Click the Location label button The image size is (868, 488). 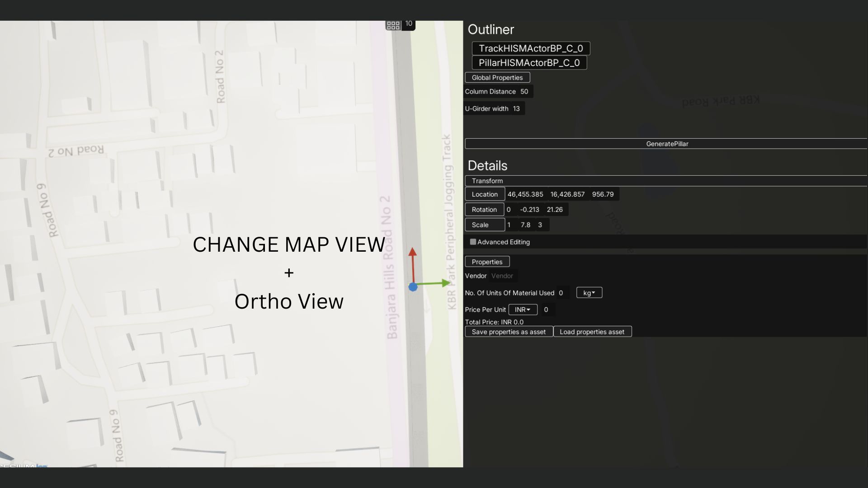coord(485,194)
